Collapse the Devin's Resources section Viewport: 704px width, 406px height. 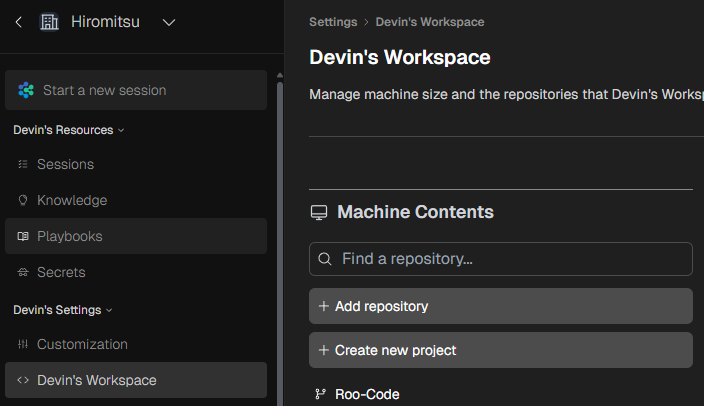click(x=69, y=130)
